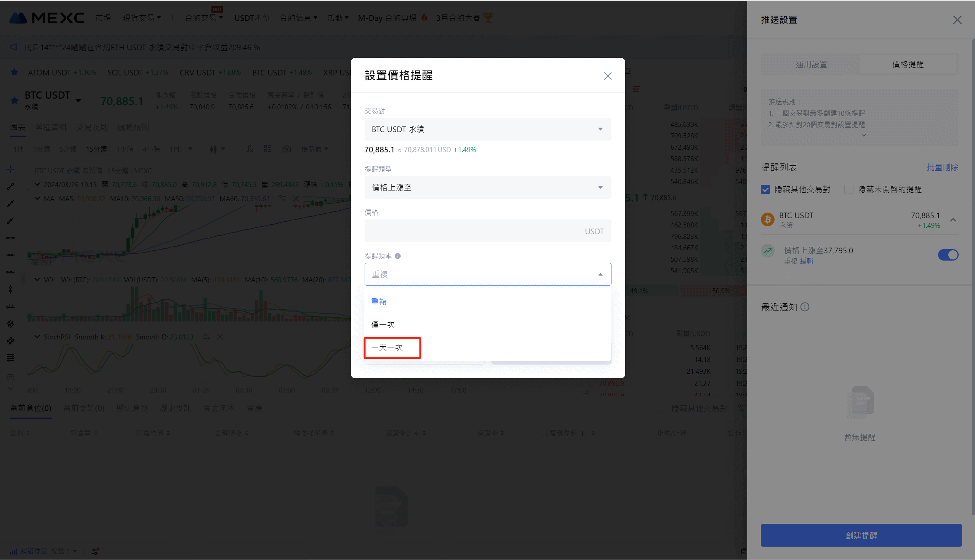This screenshot has height=560, width=975.
Task: Click the info icon next to 最近通知
Action: (805, 307)
